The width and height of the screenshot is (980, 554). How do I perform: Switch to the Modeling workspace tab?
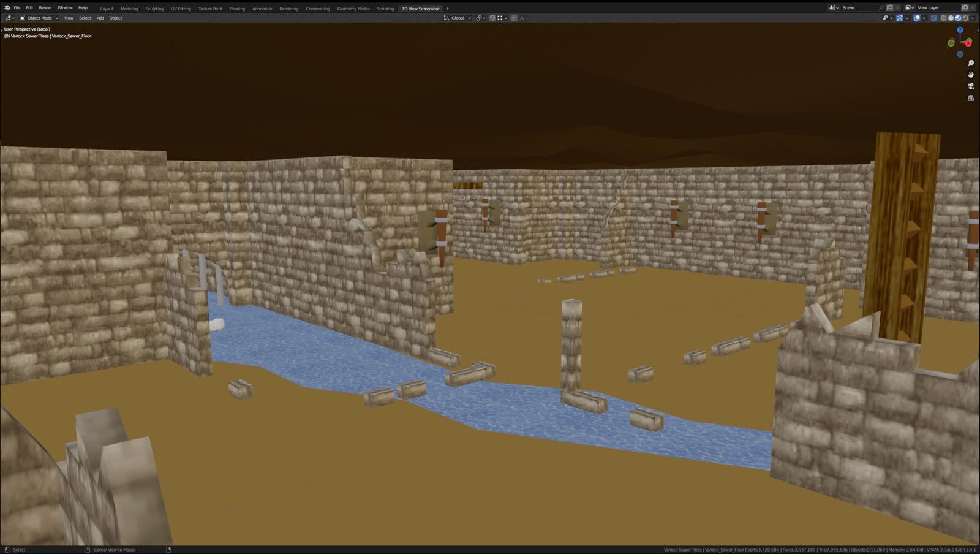pos(129,9)
